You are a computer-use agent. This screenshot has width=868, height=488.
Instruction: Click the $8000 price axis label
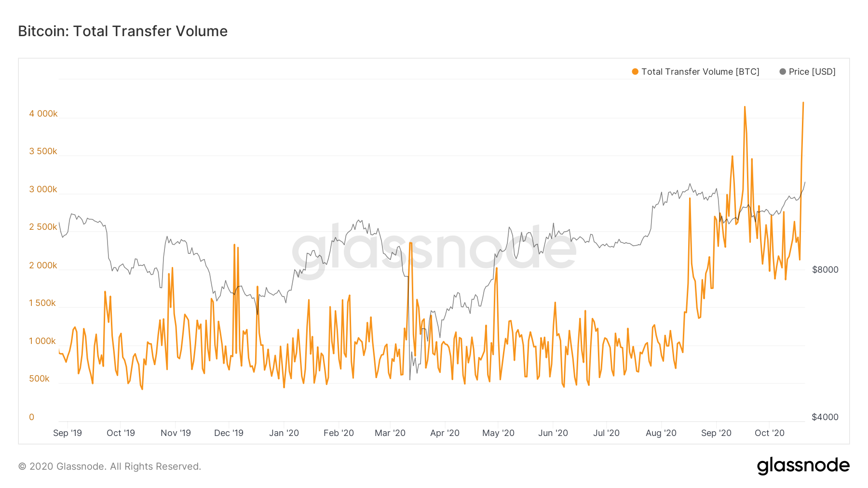pyautogui.click(x=825, y=270)
